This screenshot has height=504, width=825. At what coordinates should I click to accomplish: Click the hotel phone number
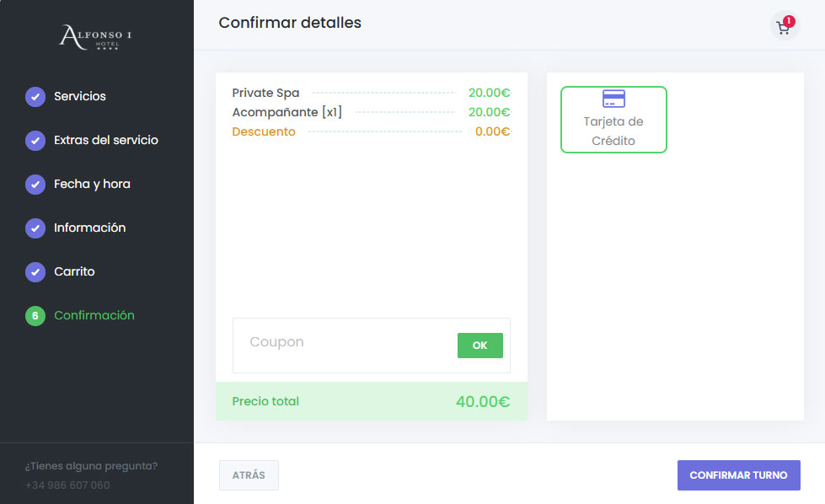(x=67, y=485)
